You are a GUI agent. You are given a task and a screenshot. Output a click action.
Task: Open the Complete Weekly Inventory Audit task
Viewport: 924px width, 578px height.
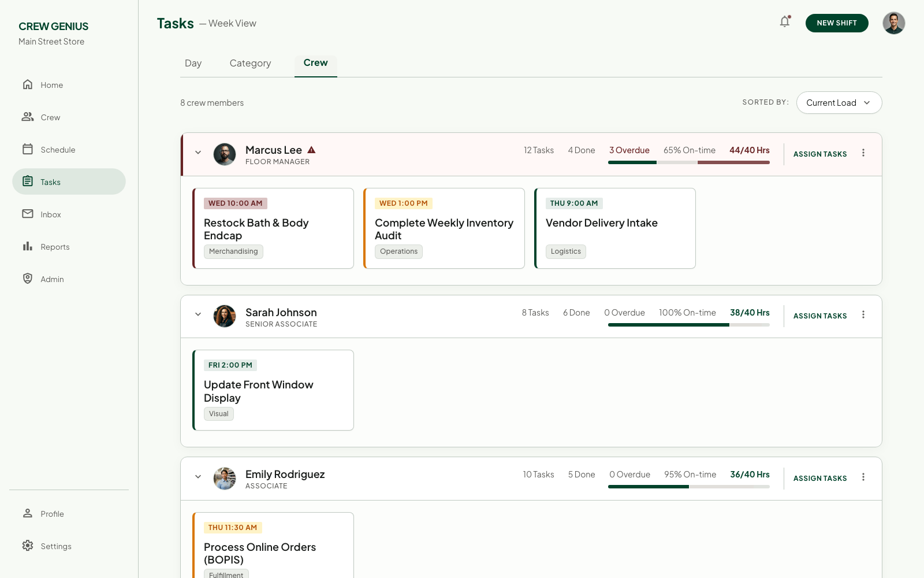444,228
